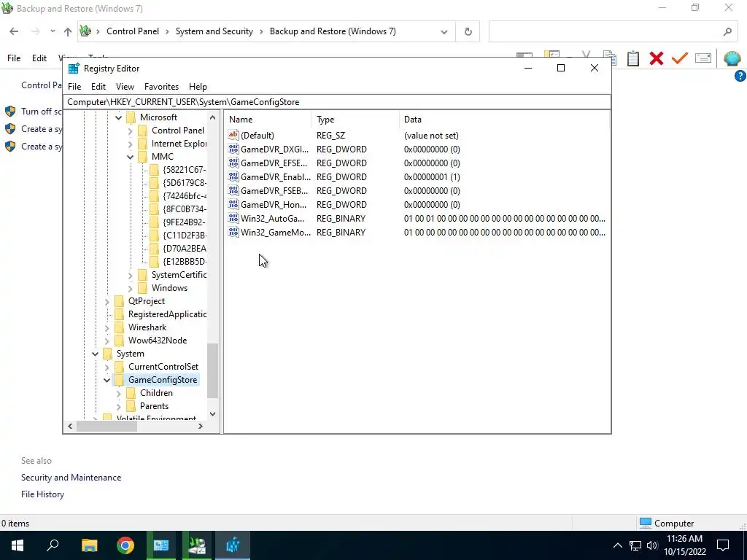Click the icon of GameDVR_Enabl... value
Image resolution: width=747 pixels, height=560 pixels.
pos(233,176)
